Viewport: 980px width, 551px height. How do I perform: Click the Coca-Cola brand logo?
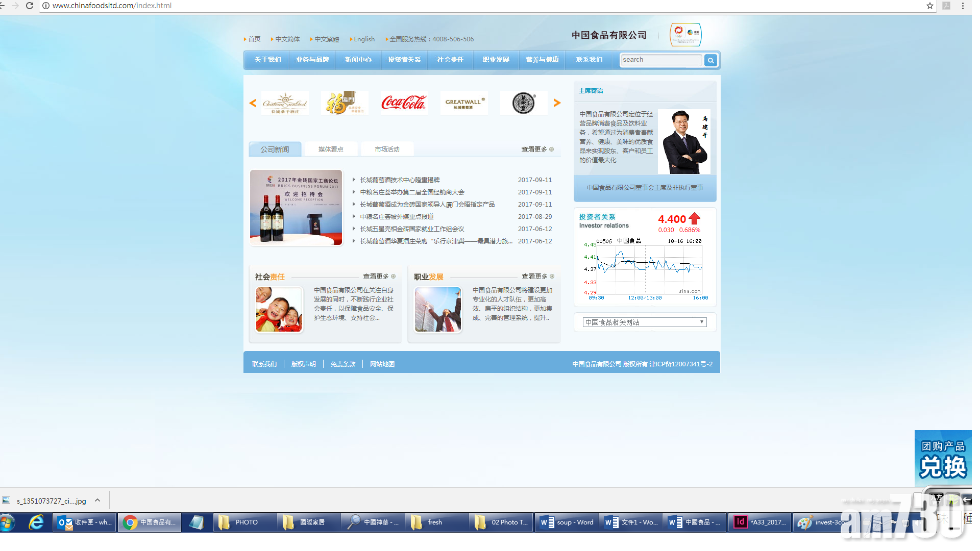(x=404, y=103)
